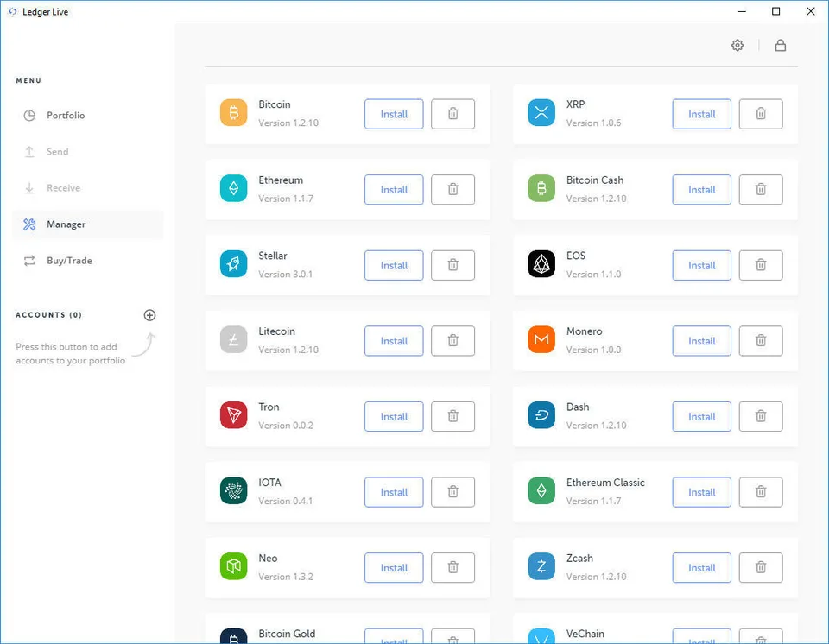Install the IOTA app
The width and height of the screenshot is (829, 644).
(394, 492)
